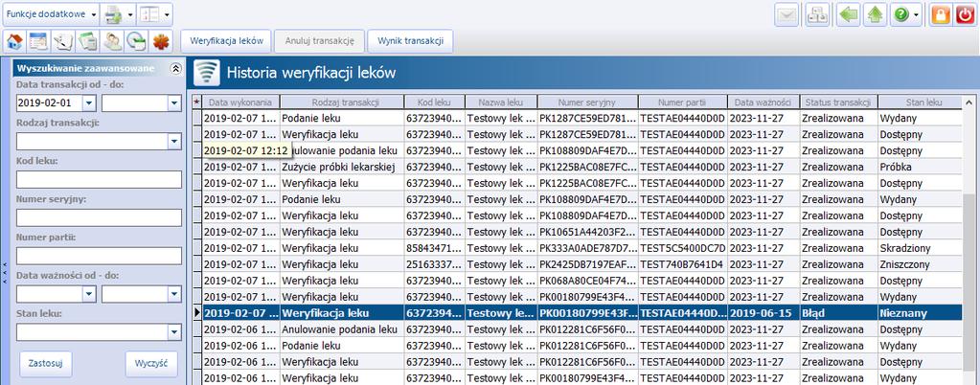980x385 pixels.
Task: Open the patients (people) toolbar icon
Action: 112,41
